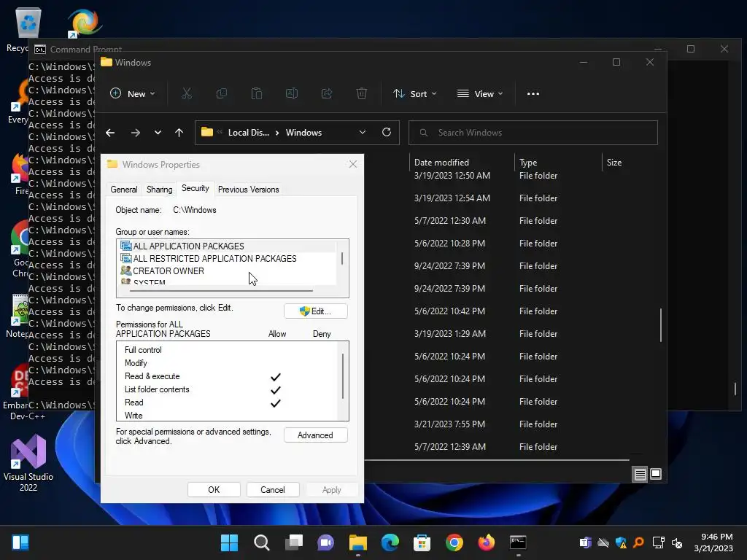Sort by the Date modified column header

point(462,163)
